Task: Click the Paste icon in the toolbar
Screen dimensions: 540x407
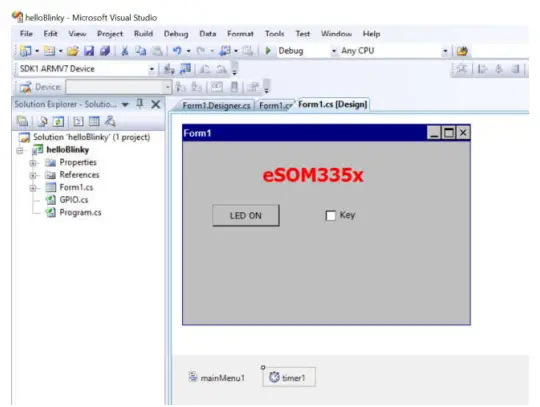Action: [x=157, y=51]
